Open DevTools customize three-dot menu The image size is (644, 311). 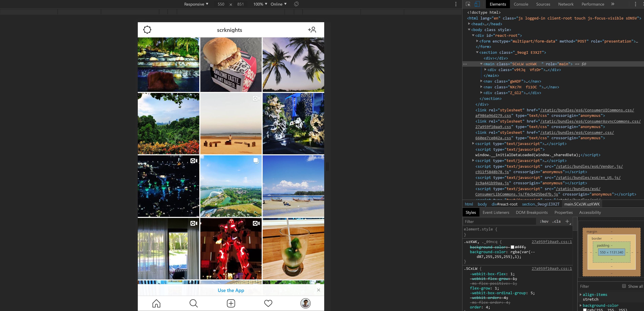tap(635, 4)
